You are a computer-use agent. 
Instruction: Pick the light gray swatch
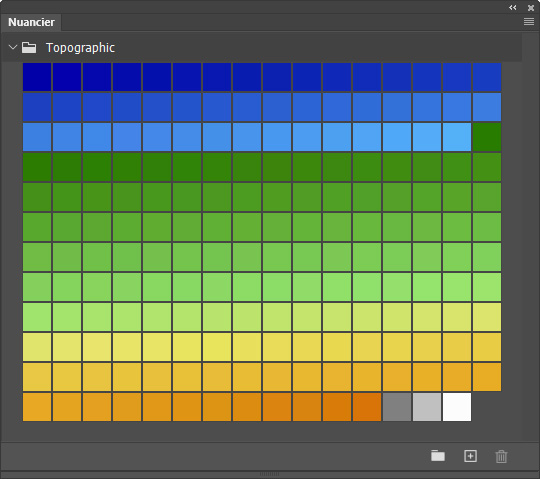point(427,407)
